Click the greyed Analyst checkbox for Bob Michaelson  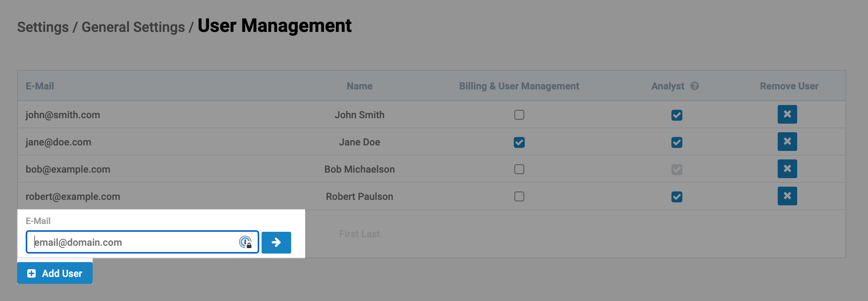[x=677, y=170]
